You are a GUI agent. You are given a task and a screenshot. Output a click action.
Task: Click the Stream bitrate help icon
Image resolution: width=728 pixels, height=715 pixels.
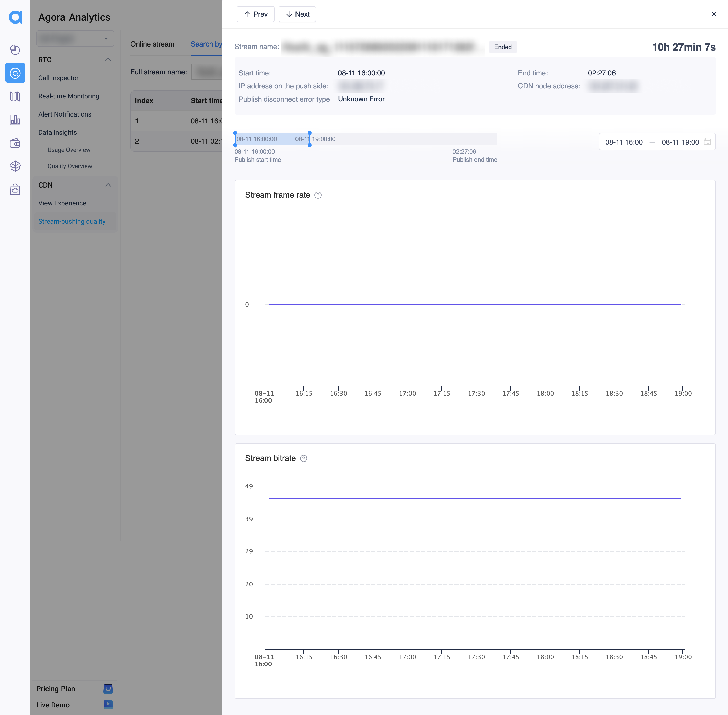(304, 458)
